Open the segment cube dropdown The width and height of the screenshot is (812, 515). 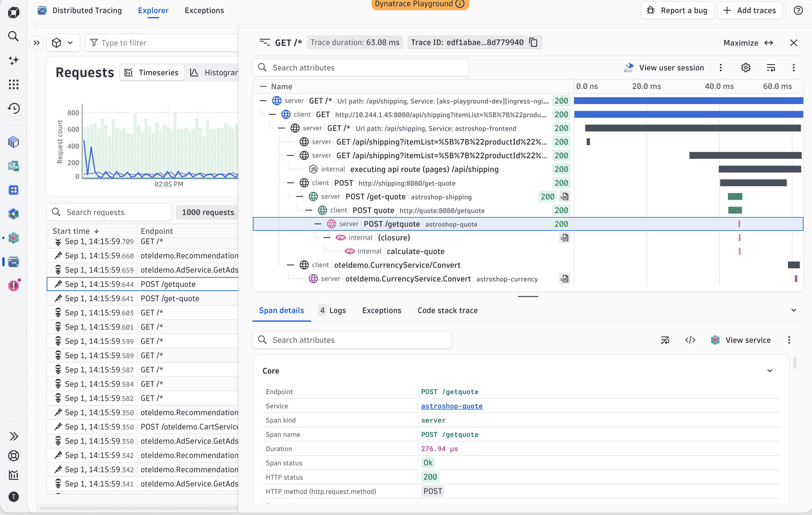63,43
